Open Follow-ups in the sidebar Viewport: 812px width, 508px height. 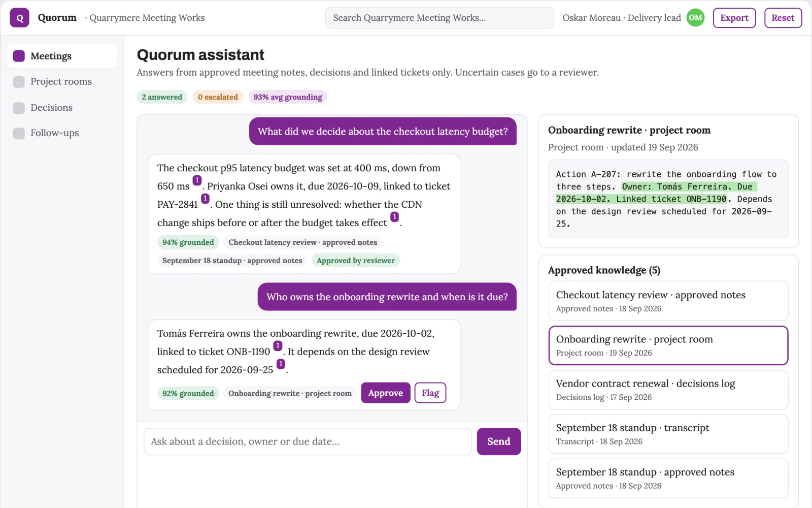(62, 133)
